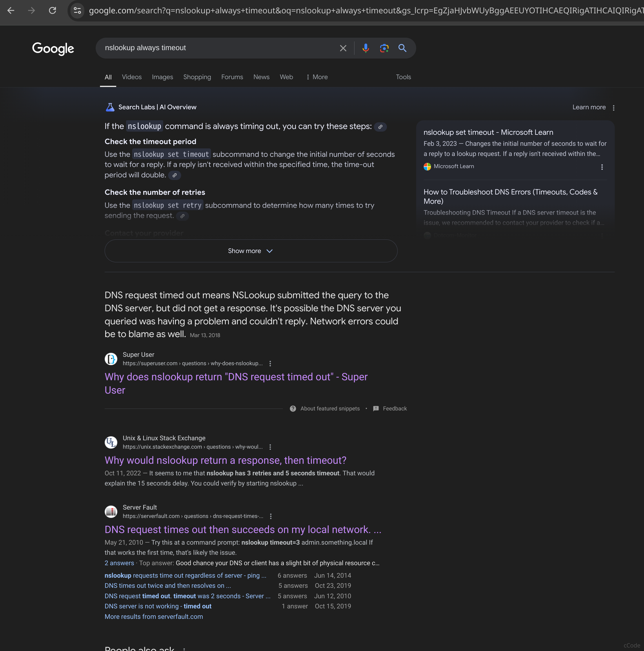Click the magnifying glass search button

click(402, 48)
